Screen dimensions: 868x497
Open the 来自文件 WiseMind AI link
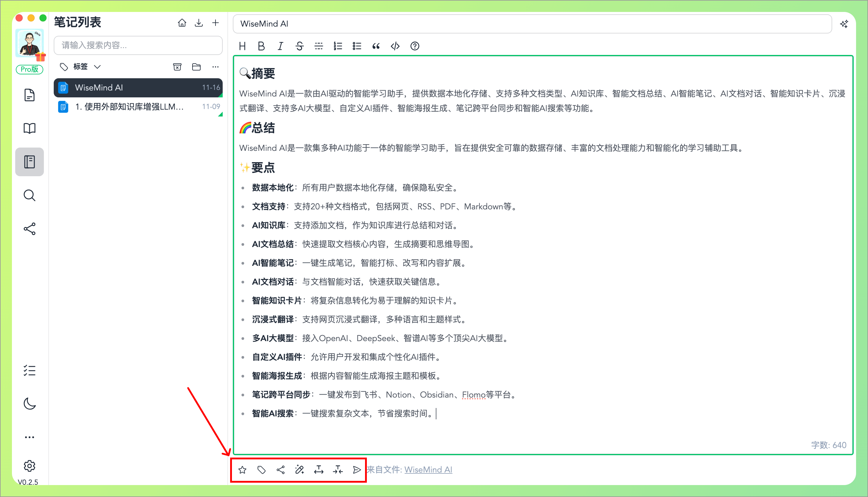point(428,469)
